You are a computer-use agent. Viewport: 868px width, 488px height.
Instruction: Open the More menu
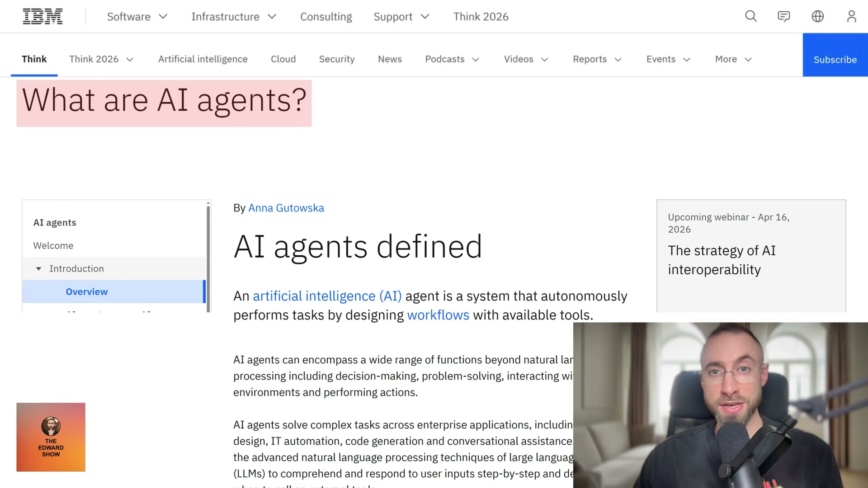(732, 59)
